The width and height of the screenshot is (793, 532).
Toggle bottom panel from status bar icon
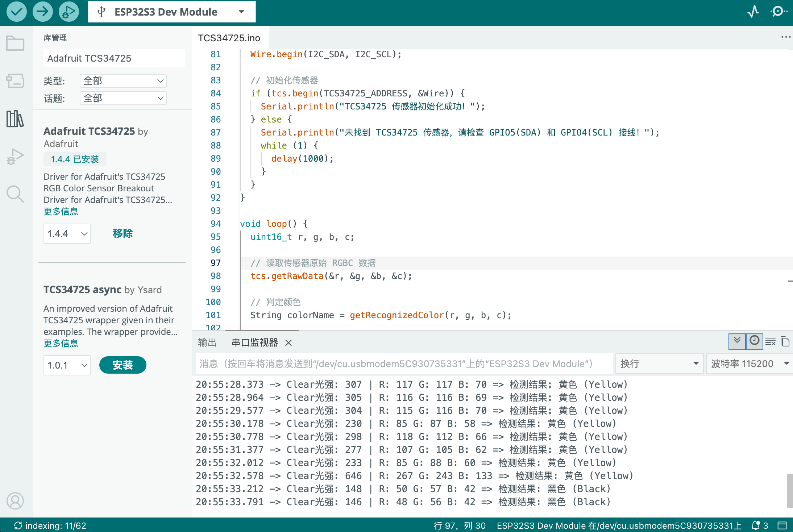(782, 525)
